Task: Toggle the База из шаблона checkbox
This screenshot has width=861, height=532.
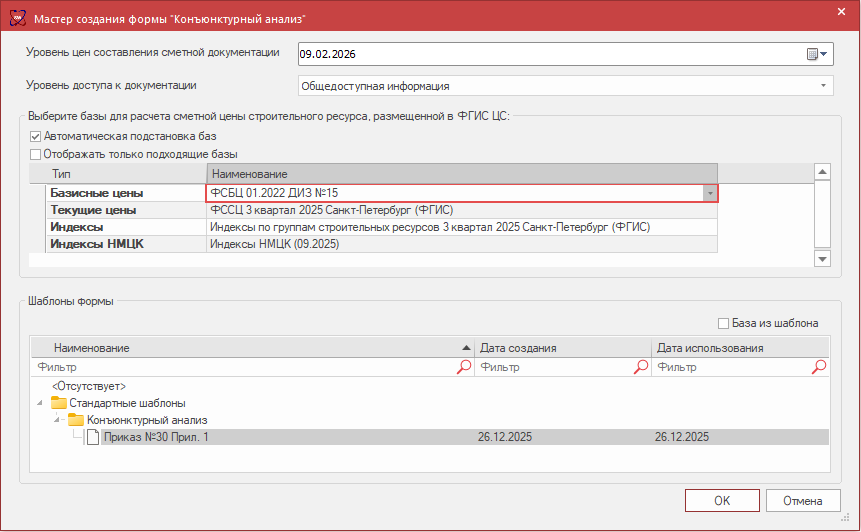Action: pyautogui.click(x=724, y=323)
